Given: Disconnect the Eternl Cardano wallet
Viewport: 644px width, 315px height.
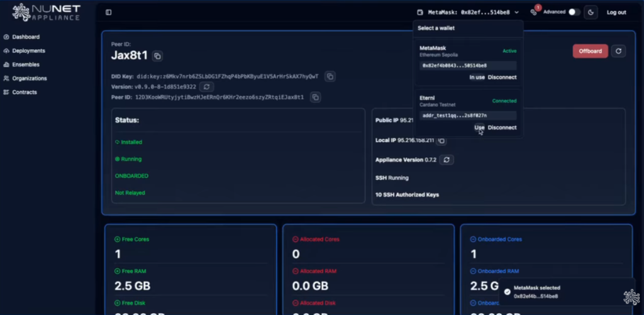Looking at the screenshot, I should click(502, 128).
